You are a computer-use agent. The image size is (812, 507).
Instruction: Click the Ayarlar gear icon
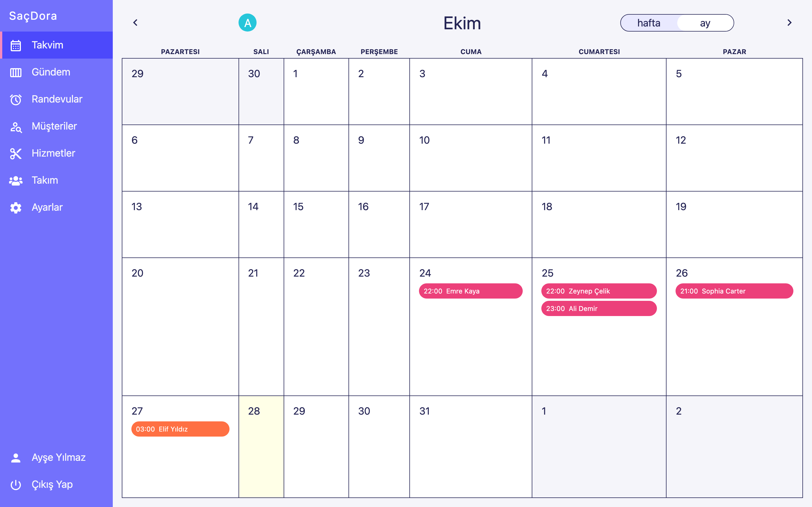point(16,208)
